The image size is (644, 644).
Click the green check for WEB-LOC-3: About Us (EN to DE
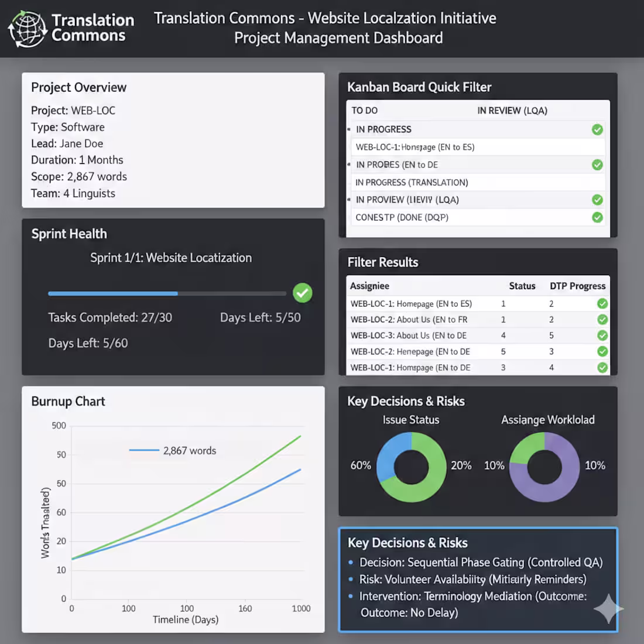602,335
